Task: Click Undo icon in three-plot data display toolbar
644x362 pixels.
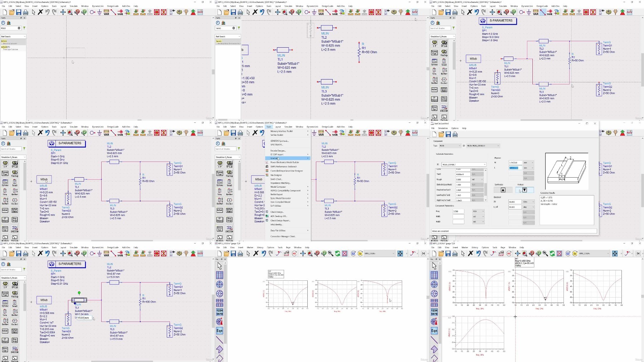Action: [x=263, y=254]
